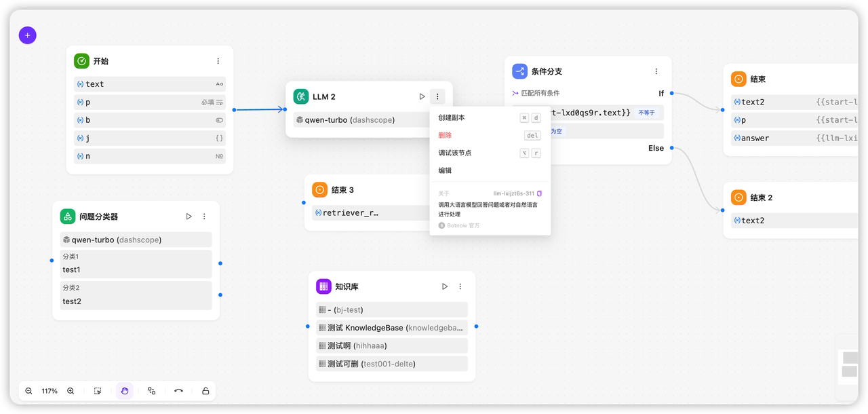This screenshot has height=414, width=868.
Task: Click the p variable row marked 必填
Action: point(150,102)
